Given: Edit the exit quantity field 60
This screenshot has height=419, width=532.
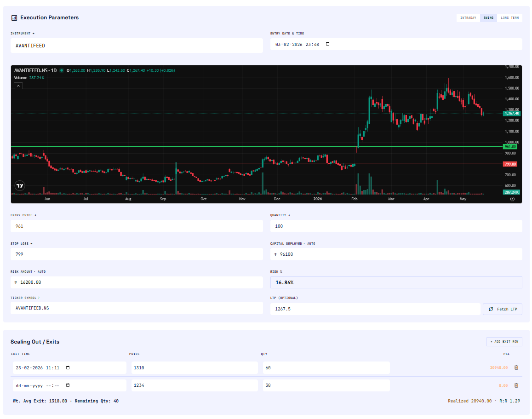Looking at the screenshot, I should click(326, 368).
